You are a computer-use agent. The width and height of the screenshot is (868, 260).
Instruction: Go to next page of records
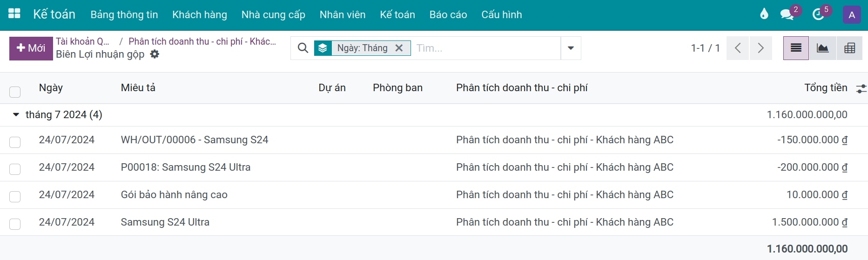(760, 48)
